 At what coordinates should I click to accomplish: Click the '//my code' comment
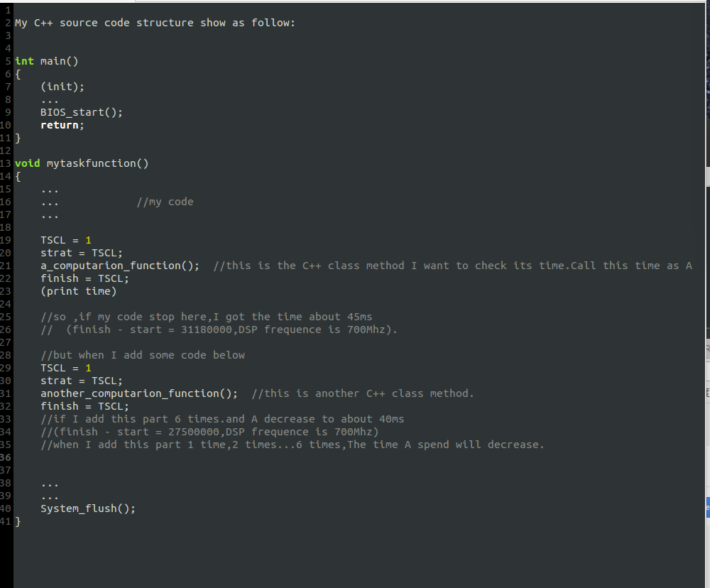[165, 202]
